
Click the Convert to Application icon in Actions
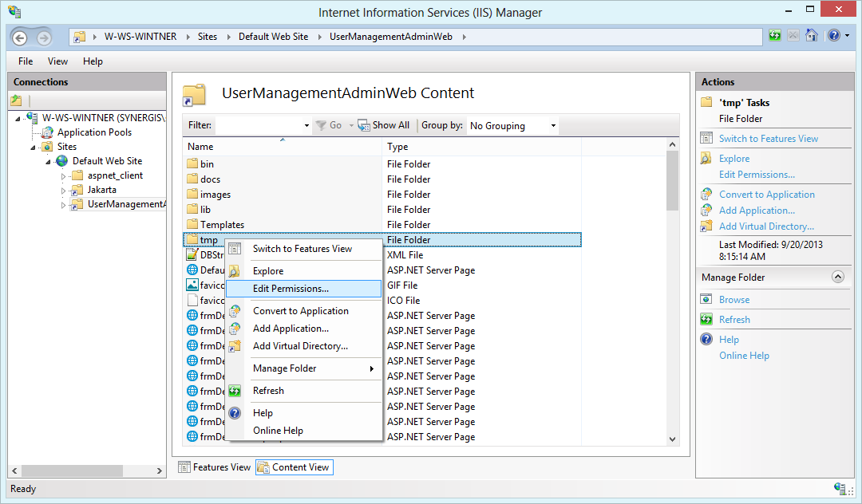tap(709, 194)
